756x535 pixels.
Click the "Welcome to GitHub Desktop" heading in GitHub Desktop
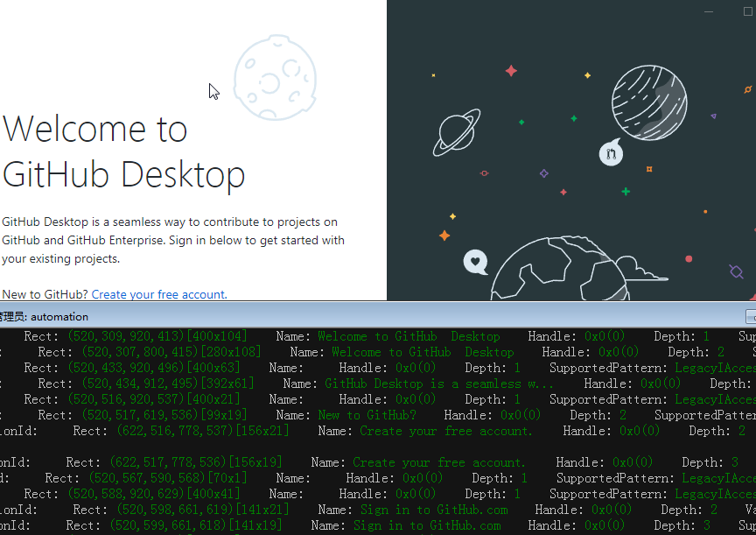pyautogui.click(x=124, y=152)
